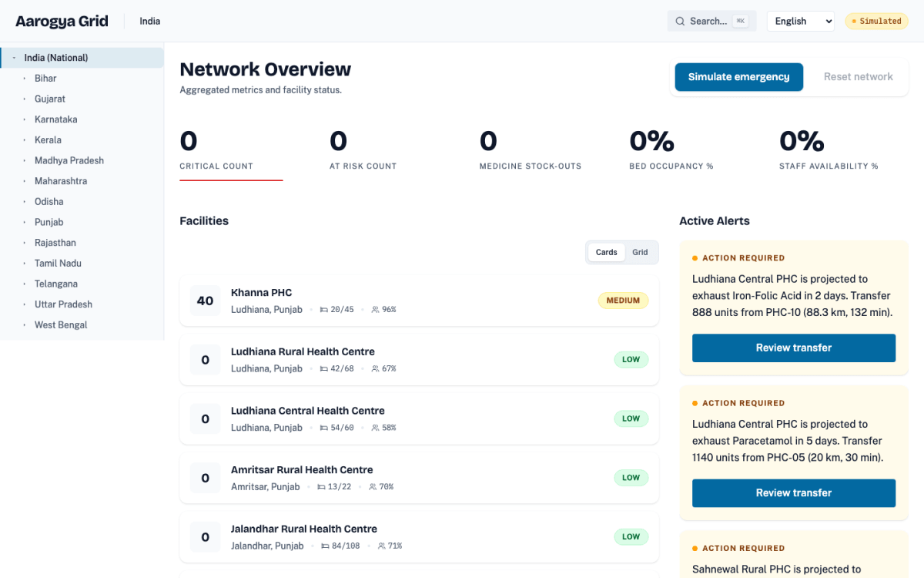Switch facilities view to Grid
The image size is (924, 578).
coord(640,252)
